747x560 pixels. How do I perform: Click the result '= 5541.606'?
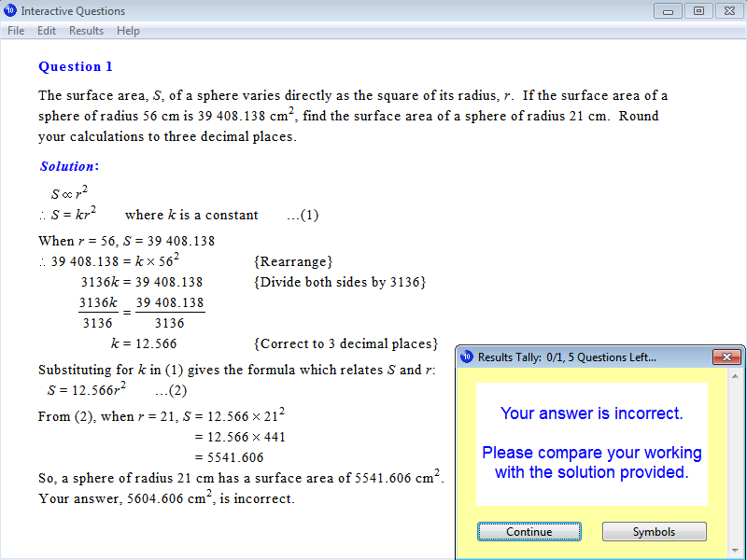tap(229, 457)
